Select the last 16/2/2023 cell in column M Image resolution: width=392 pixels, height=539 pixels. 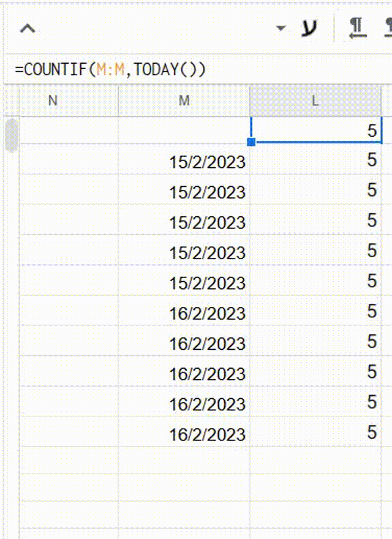pos(184,435)
